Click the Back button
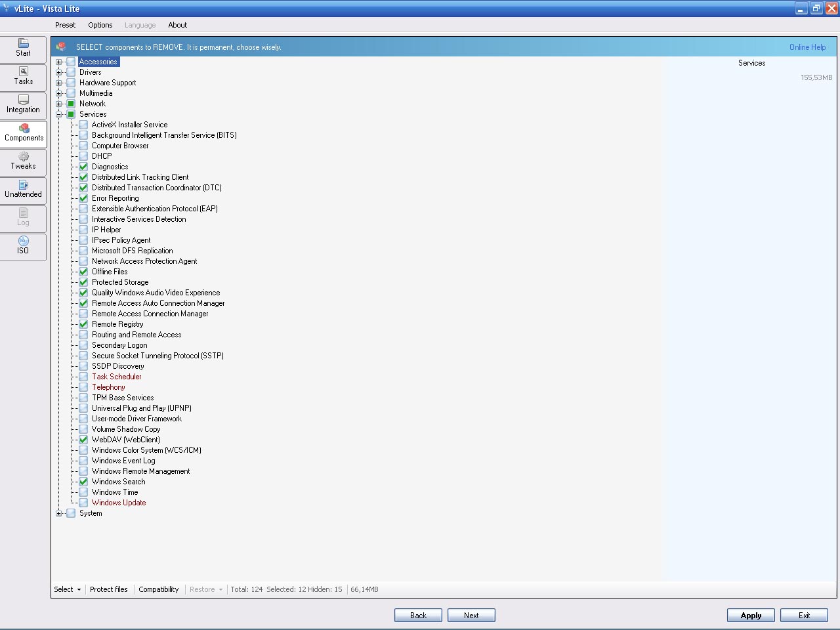Viewport: 840px width, 630px height. (418, 616)
